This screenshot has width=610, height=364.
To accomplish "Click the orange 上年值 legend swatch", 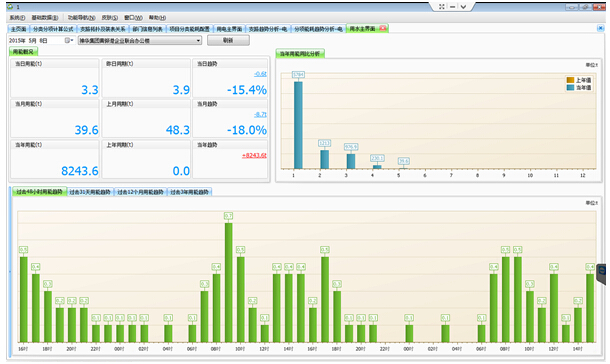I will click(x=570, y=80).
